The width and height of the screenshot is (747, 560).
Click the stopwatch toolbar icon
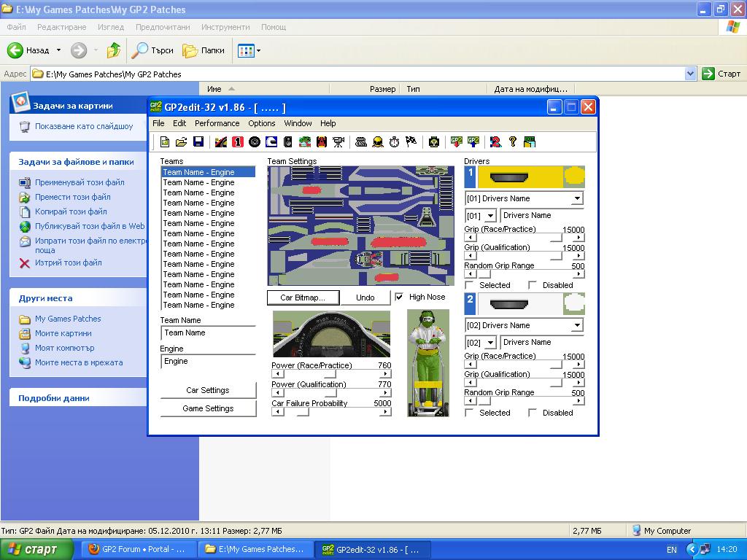[394, 142]
